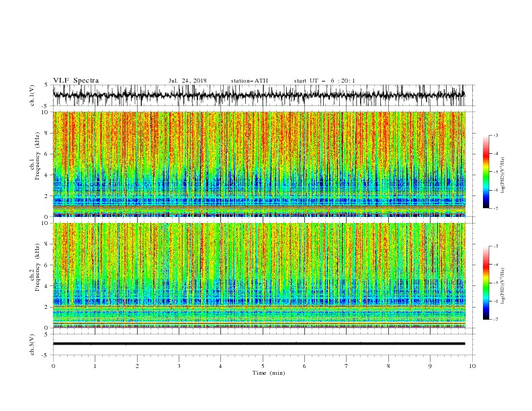This screenshot has width=532, height=411.
Task: Click time axis tick label "8"
Action: coord(388,366)
